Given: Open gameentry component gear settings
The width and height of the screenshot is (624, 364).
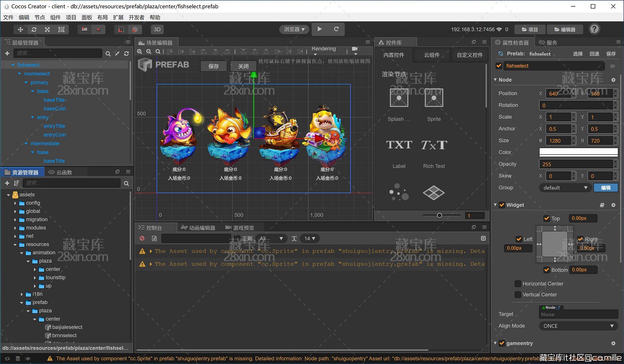Looking at the screenshot, I should (613, 344).
